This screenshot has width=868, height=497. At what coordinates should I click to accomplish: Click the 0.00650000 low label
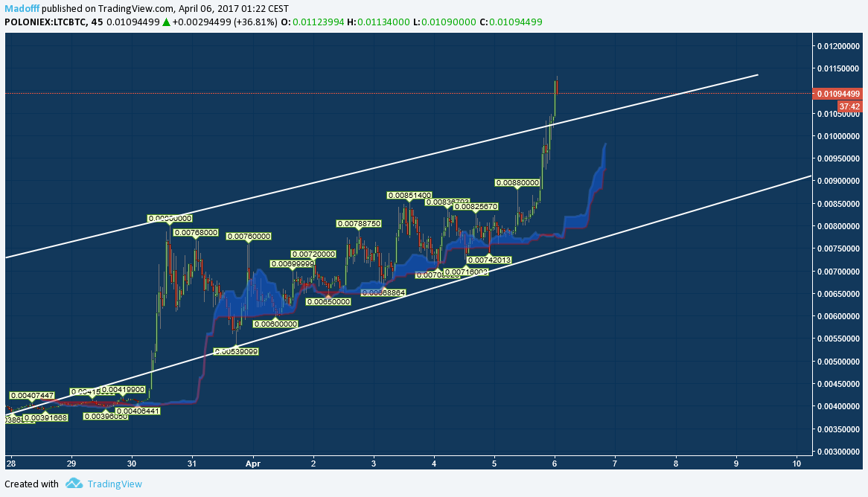[x=329, y=301]
